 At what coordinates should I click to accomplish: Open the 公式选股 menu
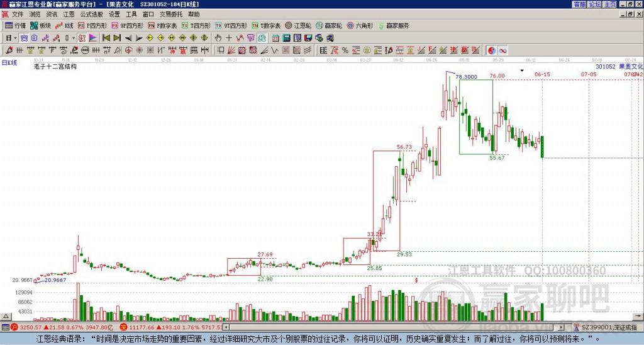pyautogui.click(x=92, y=14)
